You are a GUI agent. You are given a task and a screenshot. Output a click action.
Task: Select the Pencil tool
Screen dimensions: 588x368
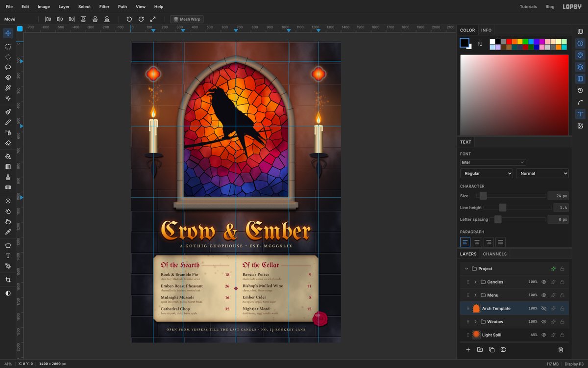pos(8,122)
